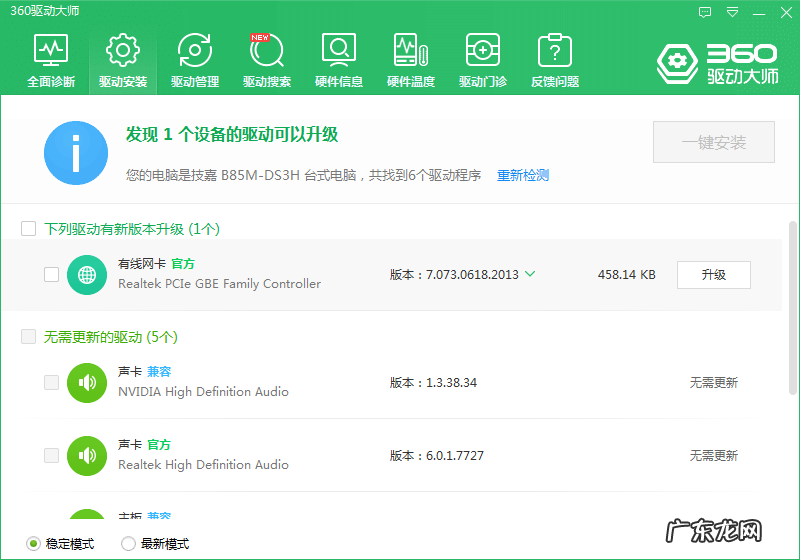800x560 pixels.
Task: Click the headline 发现 1 个设备的驱动可以升级
Action: (232, 135)
